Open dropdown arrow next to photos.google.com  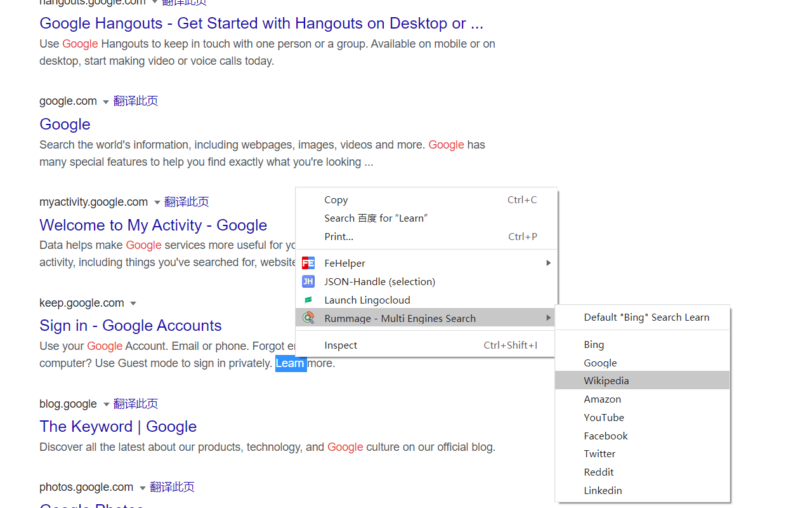point(142,488)
